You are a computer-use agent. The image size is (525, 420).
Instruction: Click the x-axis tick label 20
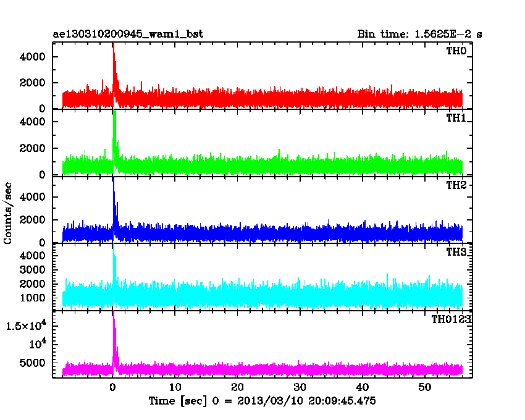(237, 387)
